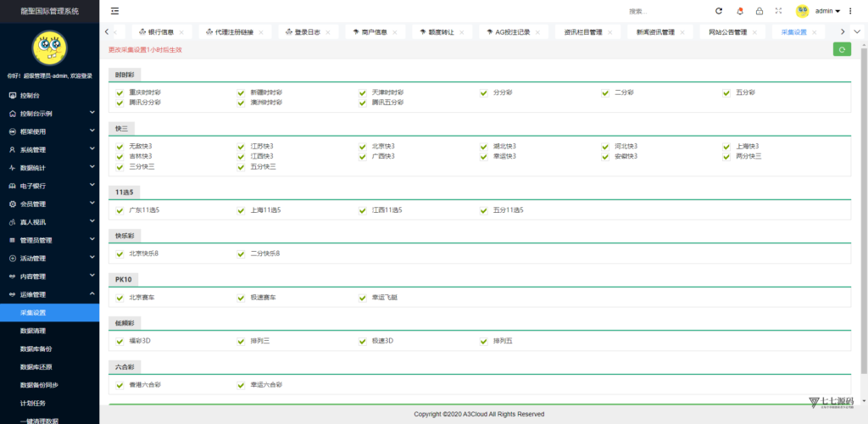Toggle the 北京赛车 checkbox

(x=120, y=298)
